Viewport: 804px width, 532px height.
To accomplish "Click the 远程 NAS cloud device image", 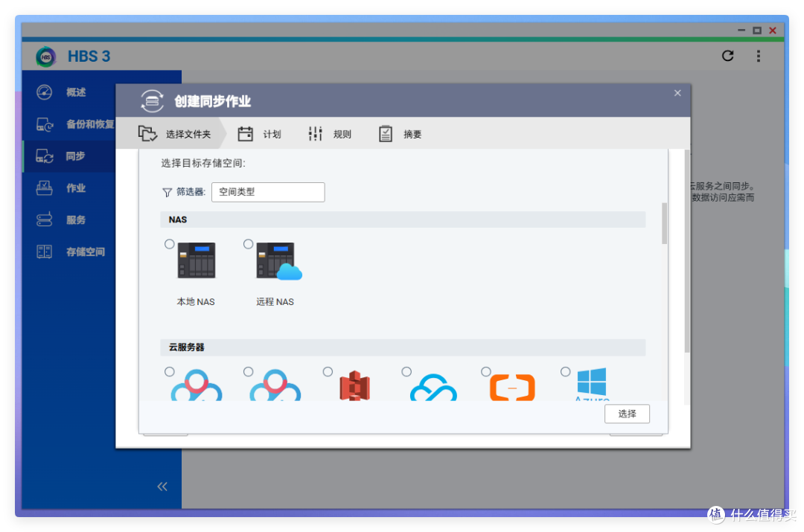I will pyautogui.click(x=279, y=261).
